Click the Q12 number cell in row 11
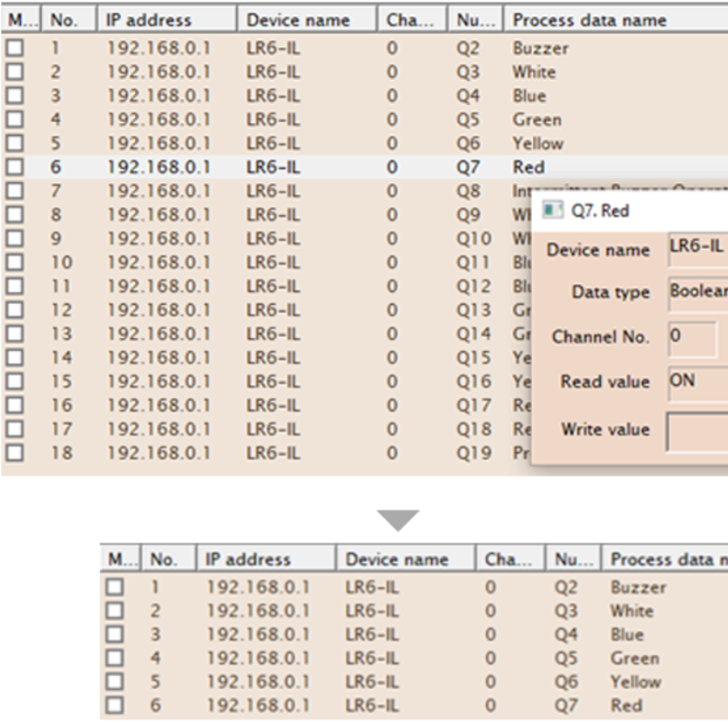 [474, 286]
